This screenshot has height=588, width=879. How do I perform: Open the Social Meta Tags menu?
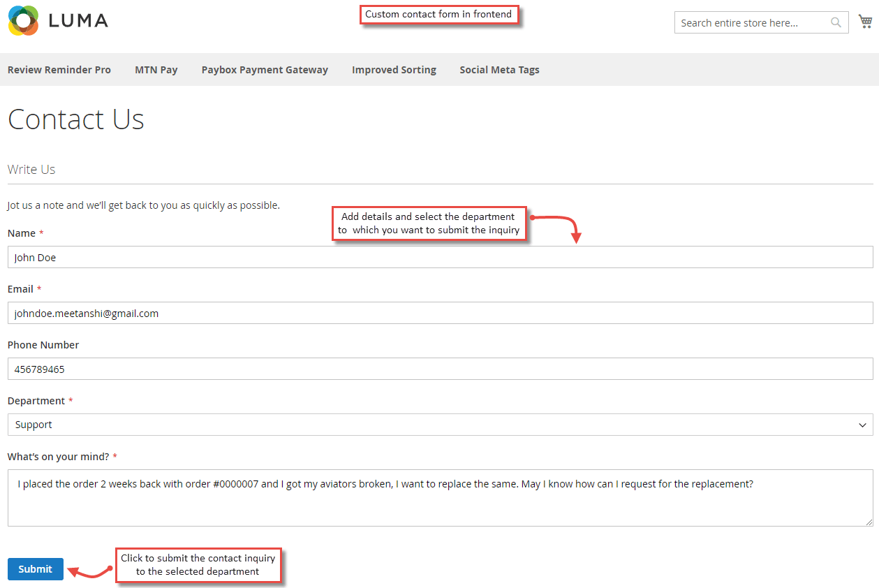tap(499, 69)
